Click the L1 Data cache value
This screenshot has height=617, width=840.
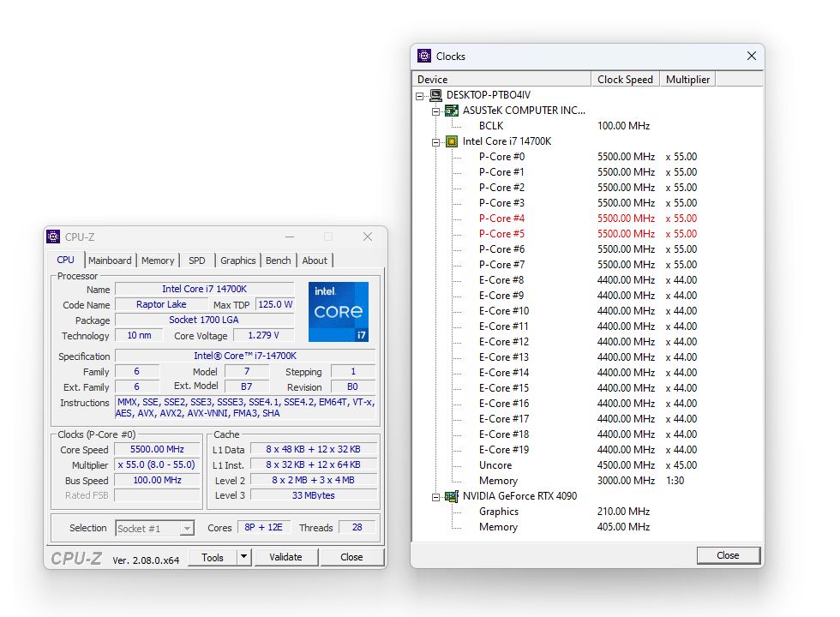point(314,449)
